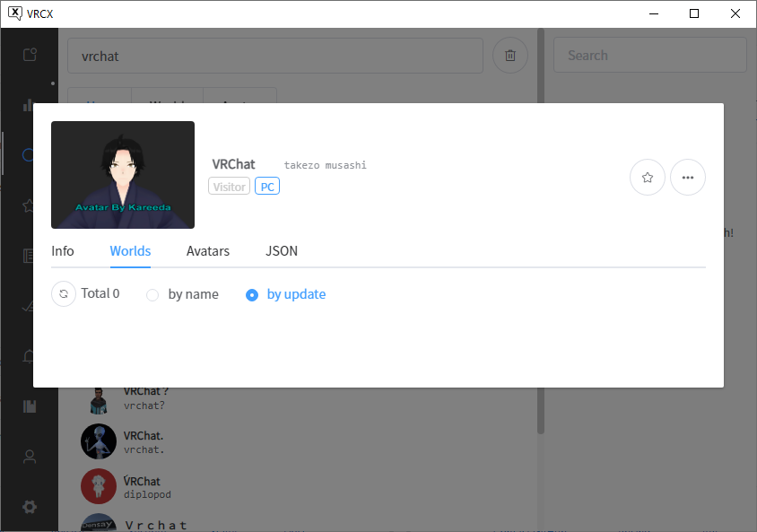
Task: Select the 'by update' sort radio button
Action: (x=252, y=294)
